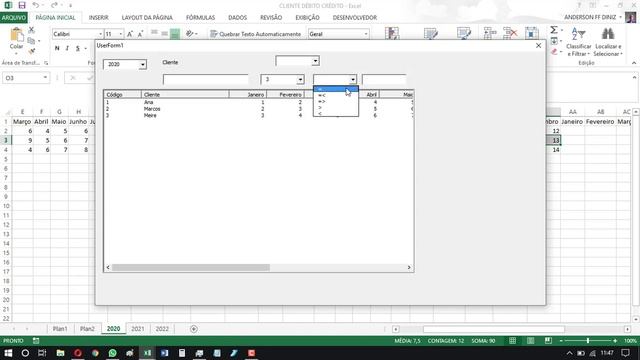This screenshot has width=640, height=360.
Task: Click the top align icon
Action: [154, 33]
